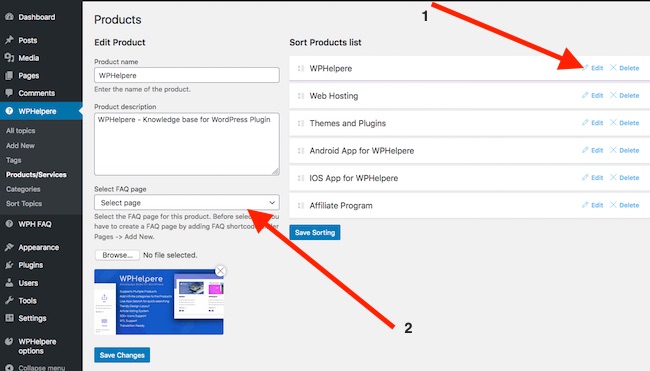Delete the Web Hosting product
650x371 pixels.
click(624, 95)
